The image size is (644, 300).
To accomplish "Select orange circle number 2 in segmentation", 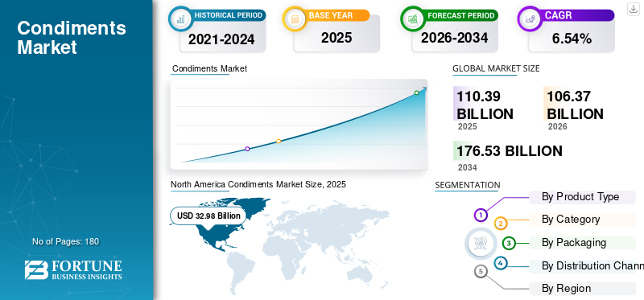I will pyautogui.click(x=501, y=224).
